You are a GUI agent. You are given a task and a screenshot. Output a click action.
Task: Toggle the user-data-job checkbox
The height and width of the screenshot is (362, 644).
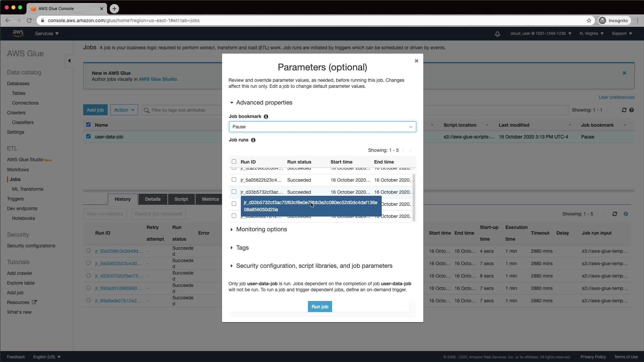click(88, 136)
